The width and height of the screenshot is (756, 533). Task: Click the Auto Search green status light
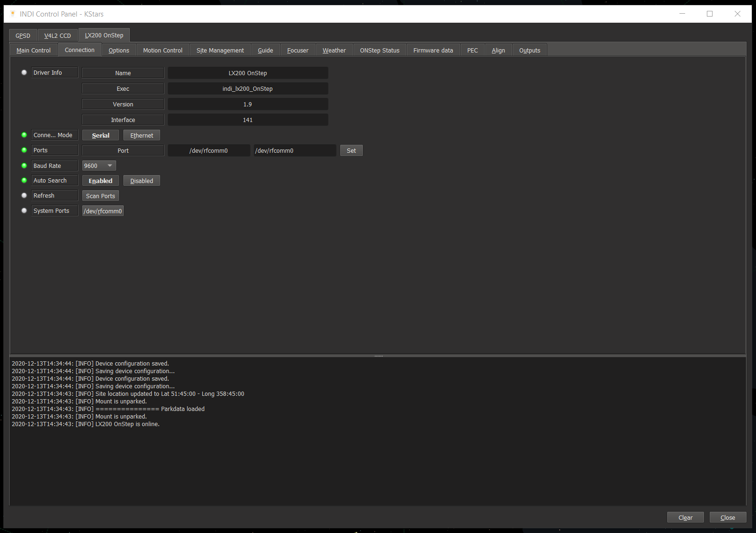coord(24,180)
